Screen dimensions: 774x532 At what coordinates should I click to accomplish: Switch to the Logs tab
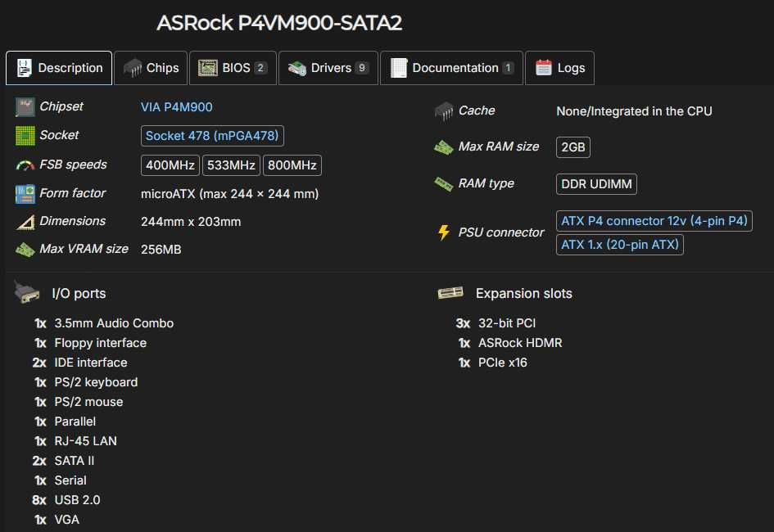coord(559,68)
